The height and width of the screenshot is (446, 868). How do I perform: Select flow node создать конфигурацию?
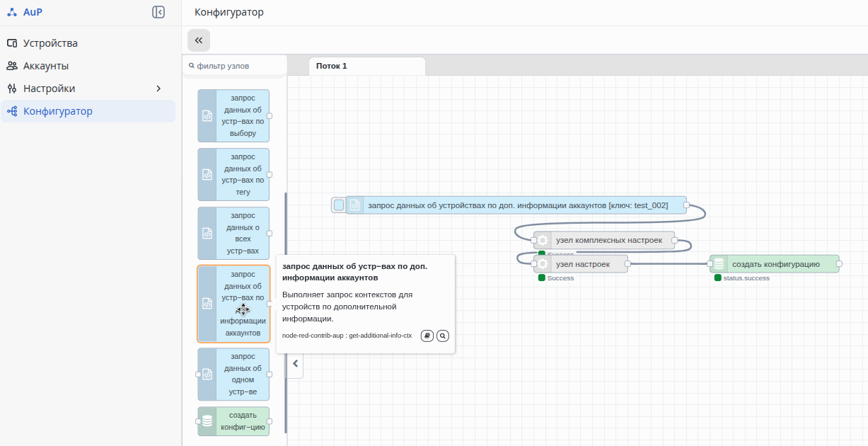pos(775,264)
